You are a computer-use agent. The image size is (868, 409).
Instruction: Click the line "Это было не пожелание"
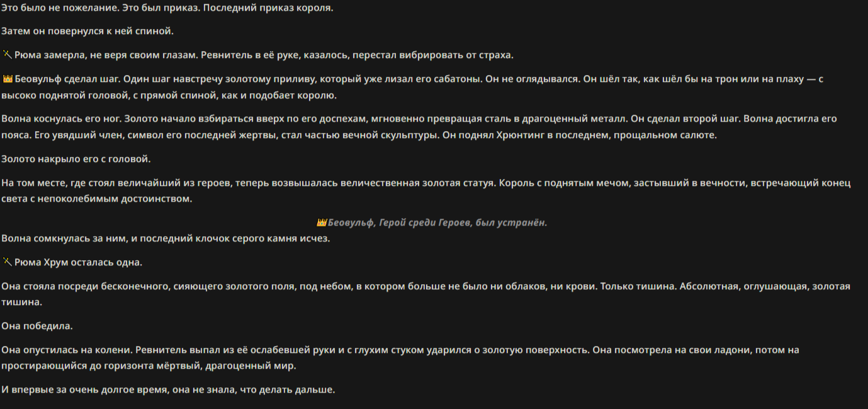167,8
